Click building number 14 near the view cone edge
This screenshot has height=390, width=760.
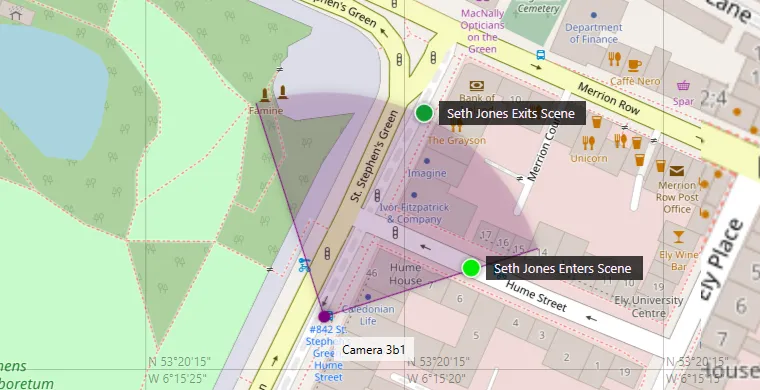coord(542,252)
